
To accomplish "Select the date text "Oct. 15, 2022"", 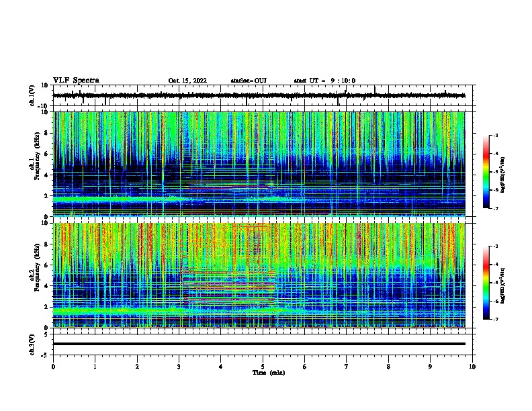I will [187, 81].
